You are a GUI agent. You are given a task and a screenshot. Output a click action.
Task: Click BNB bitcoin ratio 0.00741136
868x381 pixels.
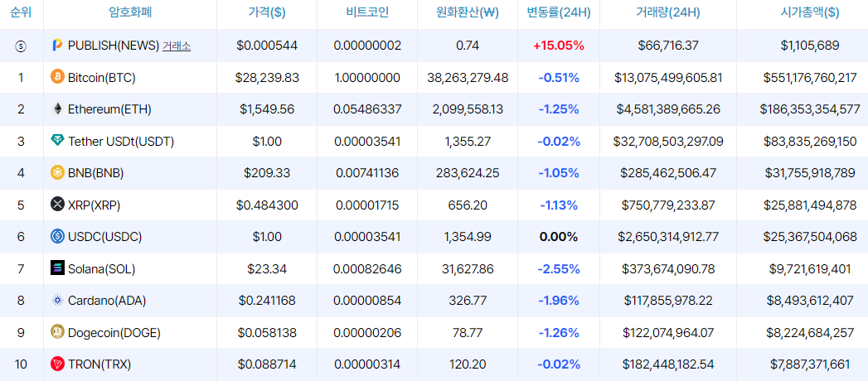pos(367,173)
